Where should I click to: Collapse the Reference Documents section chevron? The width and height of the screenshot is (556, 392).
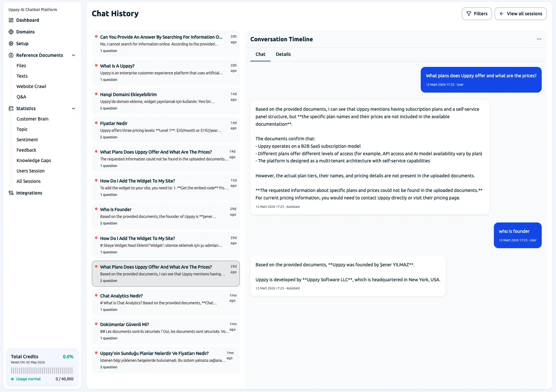click(x=73, y=55)
